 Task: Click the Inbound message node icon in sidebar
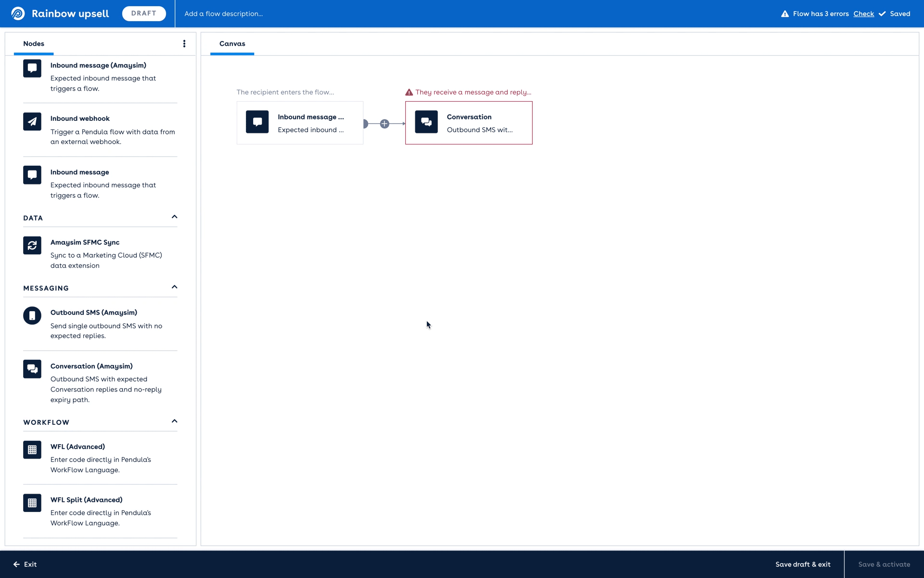click(x=32, y=175)
